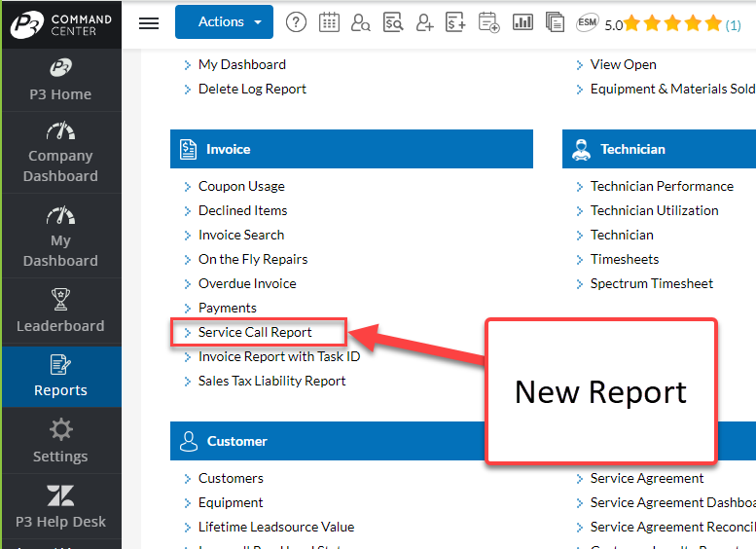Click the help question mark icon
756x549 pixels.
click(296, 22)
